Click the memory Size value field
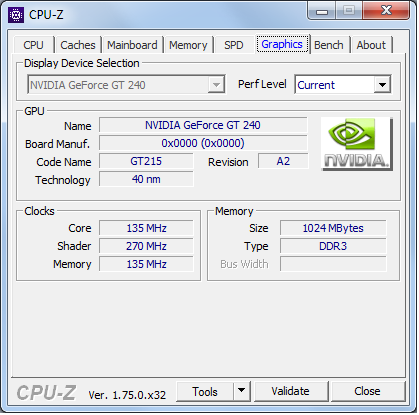Viewport: 419px width, 415px height. coord(333,228)
